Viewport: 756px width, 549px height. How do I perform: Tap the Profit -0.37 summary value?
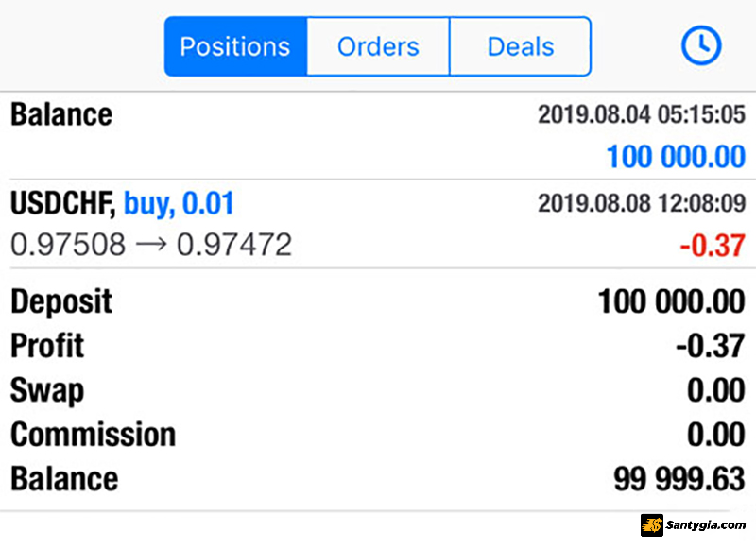click(x=711, y=346)
